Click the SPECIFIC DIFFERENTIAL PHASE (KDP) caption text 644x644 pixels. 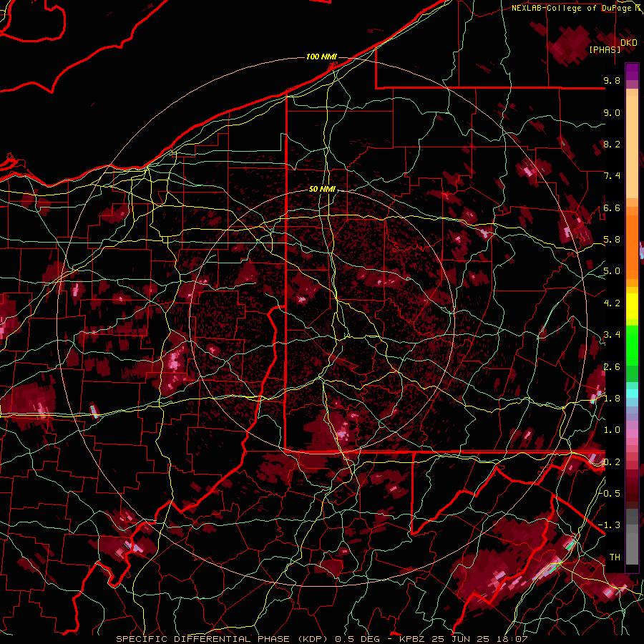coord(222,639)
